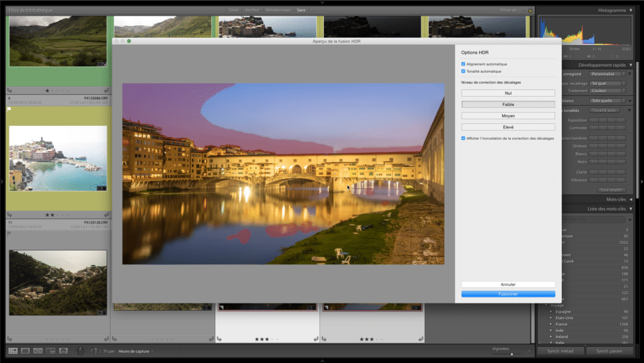Select the 'Sans' filter tab
The height and width of the screenshot is (363, 644).
coord(301,10)
